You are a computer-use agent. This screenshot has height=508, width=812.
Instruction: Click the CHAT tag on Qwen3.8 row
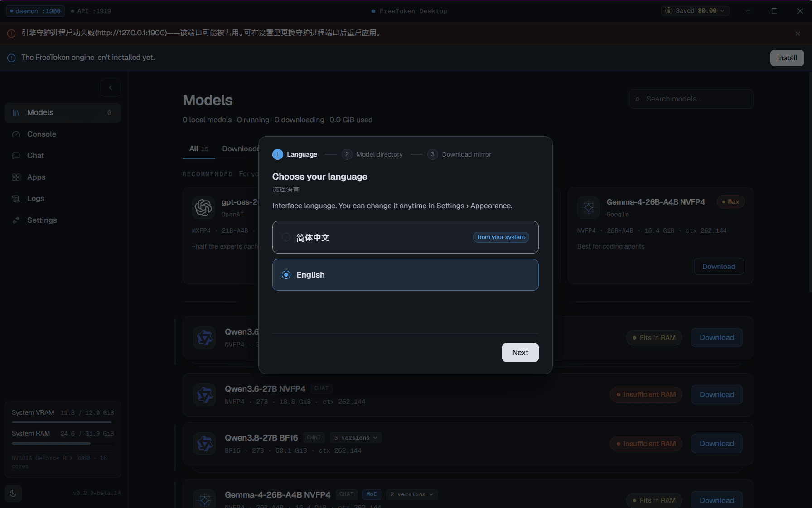[x=314, y=438]
